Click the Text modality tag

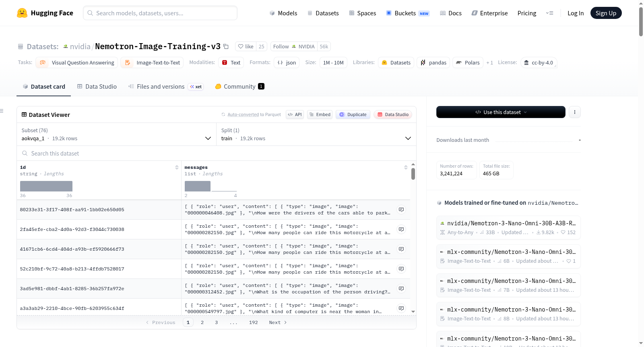click(x=231, y=62)
